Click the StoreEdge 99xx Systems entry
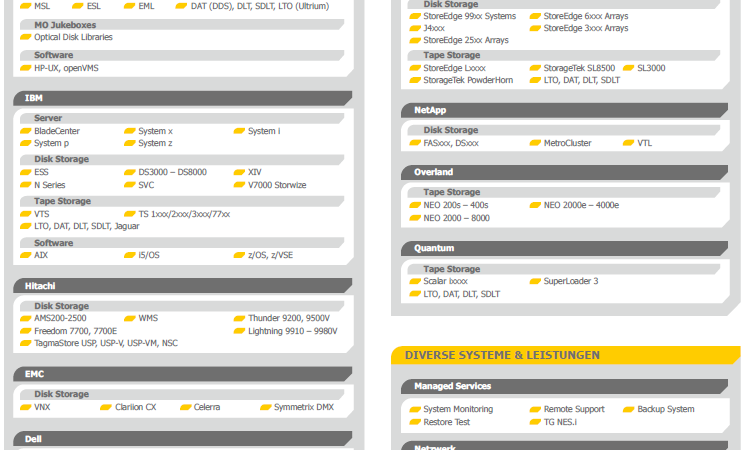 click(469, 16)
